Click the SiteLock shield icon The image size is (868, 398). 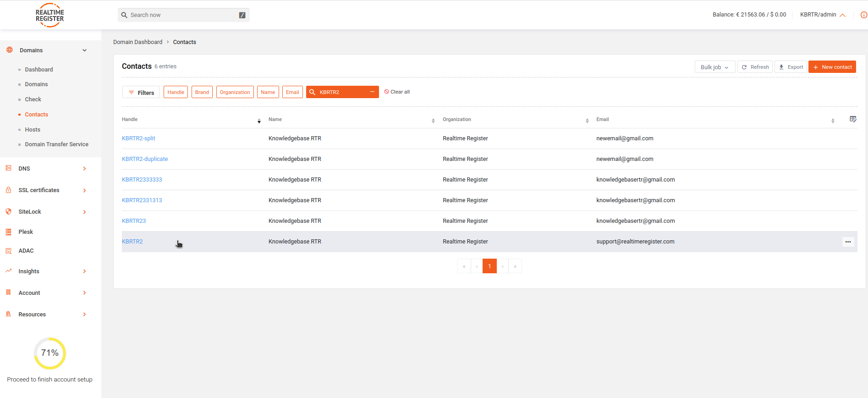(x=9, y=211)
